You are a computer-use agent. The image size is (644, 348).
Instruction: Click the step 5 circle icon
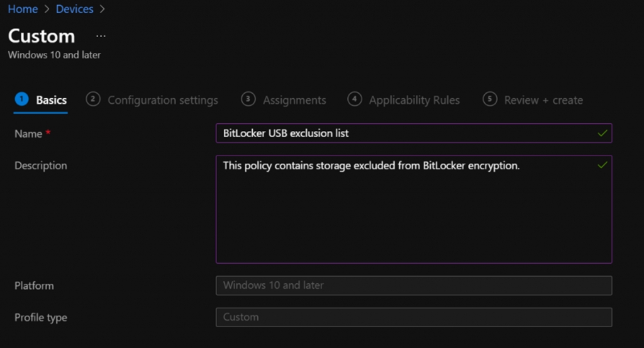tap(490, 99)
